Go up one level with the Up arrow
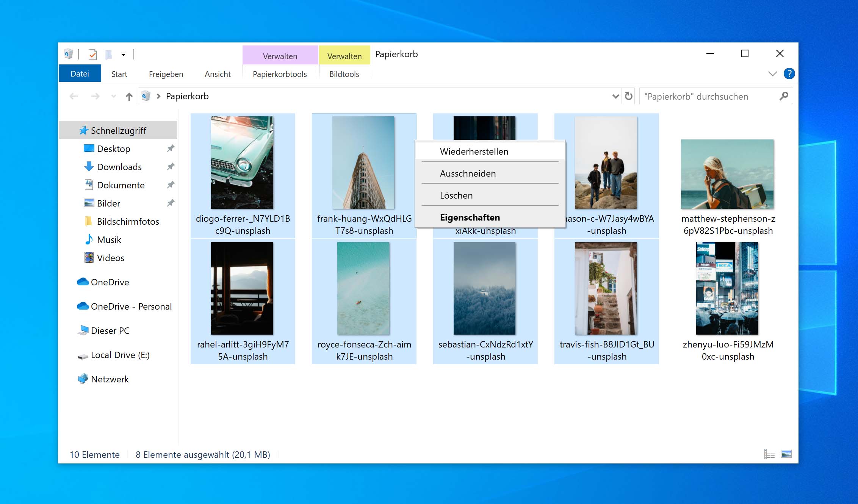Screen dimensions: 858x504 [129, 97]
